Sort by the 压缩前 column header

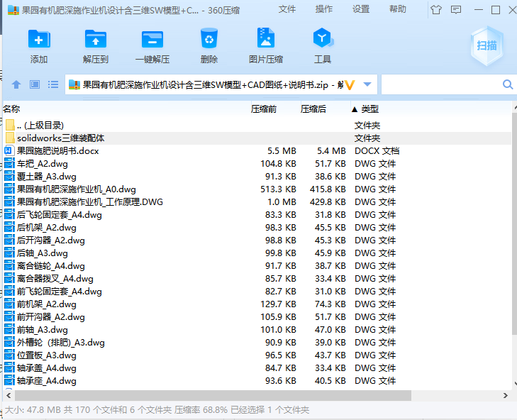tap(263, 109)
